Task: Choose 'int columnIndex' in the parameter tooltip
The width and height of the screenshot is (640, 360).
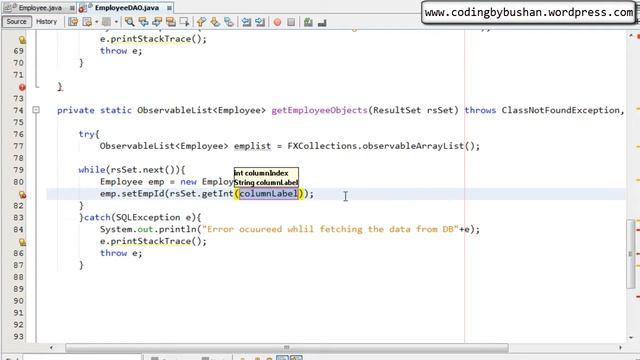Action: 261,173
